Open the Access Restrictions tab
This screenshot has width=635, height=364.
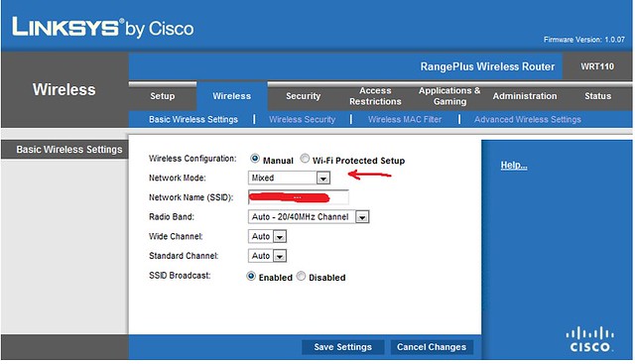pyautogui.click(x=375, y=96)
